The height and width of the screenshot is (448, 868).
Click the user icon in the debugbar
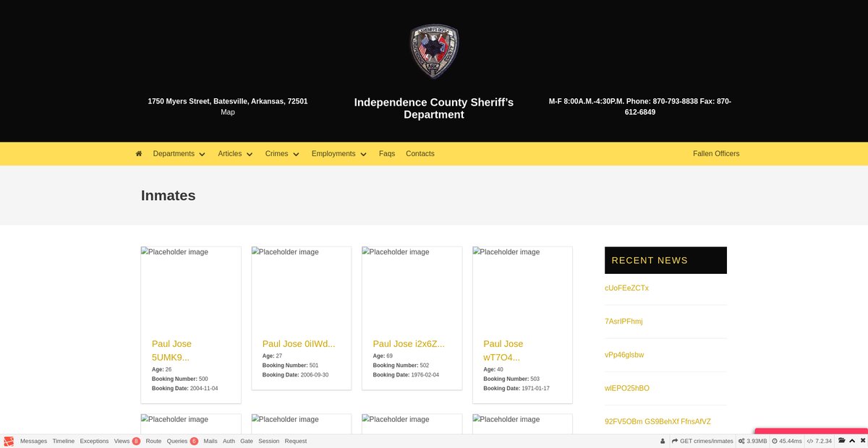tap(663, 441)
